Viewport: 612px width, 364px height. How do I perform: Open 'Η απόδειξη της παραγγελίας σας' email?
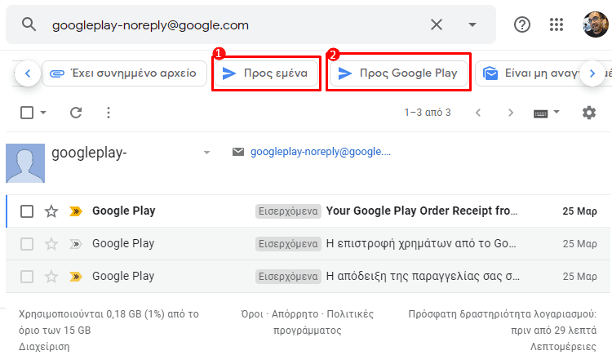point(423,277)
